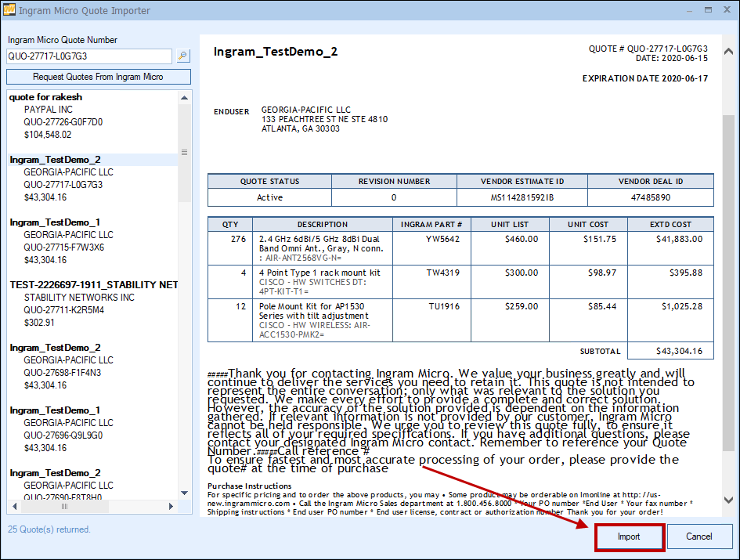Click the vendor estimate ID MS114281592IB

coord(522,197)
